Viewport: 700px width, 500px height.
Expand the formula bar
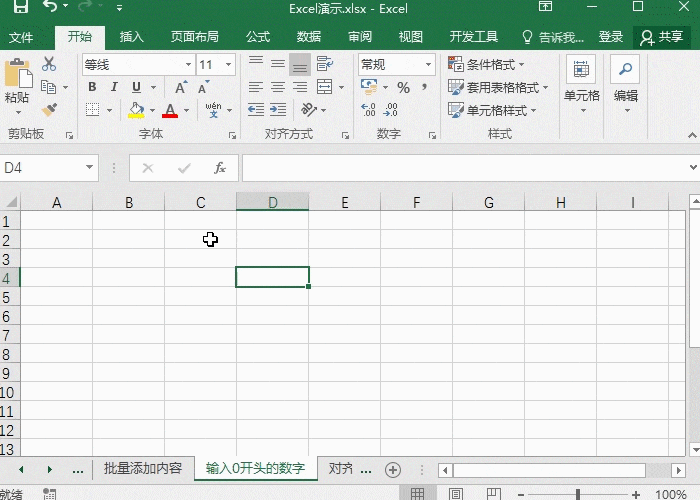point(692,168)
